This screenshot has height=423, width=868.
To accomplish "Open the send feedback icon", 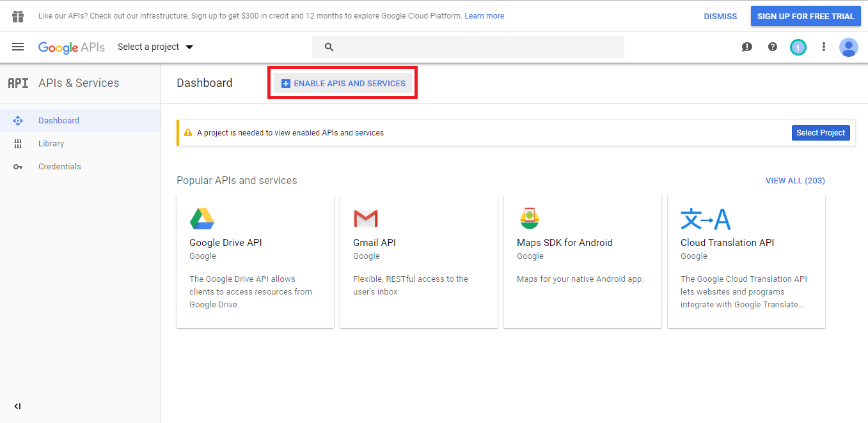I will point(746,47).
